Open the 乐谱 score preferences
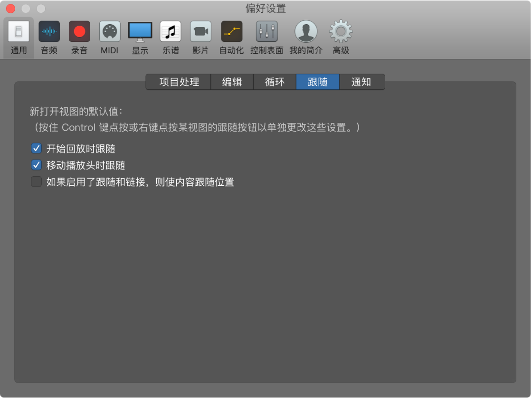 [171, 38]
